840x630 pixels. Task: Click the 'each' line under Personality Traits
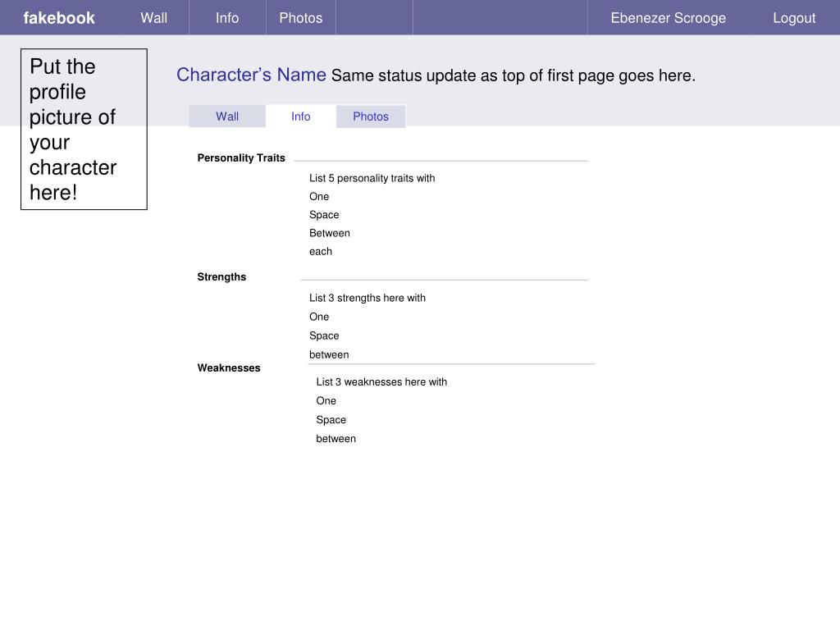click(321, 252)
